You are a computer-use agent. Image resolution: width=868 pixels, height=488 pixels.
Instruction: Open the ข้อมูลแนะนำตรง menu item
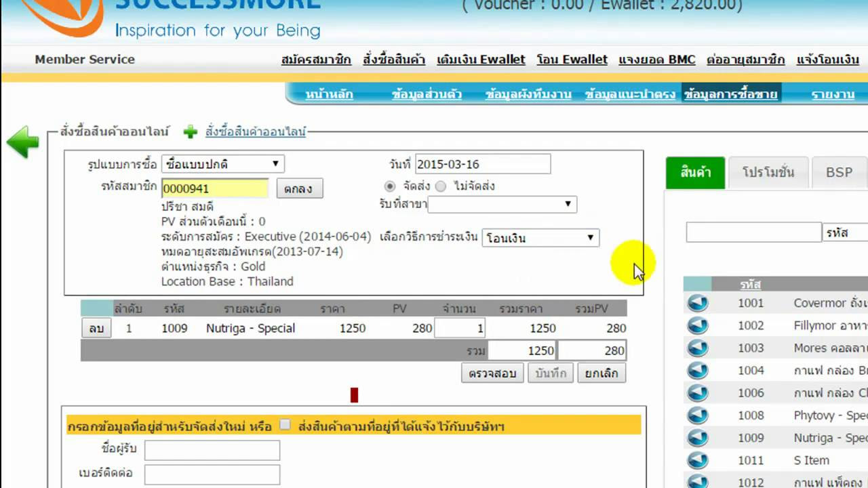[x=631, y=94]
